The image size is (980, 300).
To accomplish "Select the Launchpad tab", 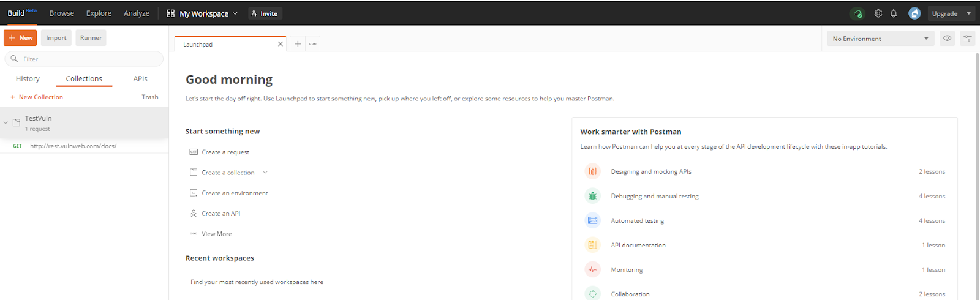I will point(230,44).
